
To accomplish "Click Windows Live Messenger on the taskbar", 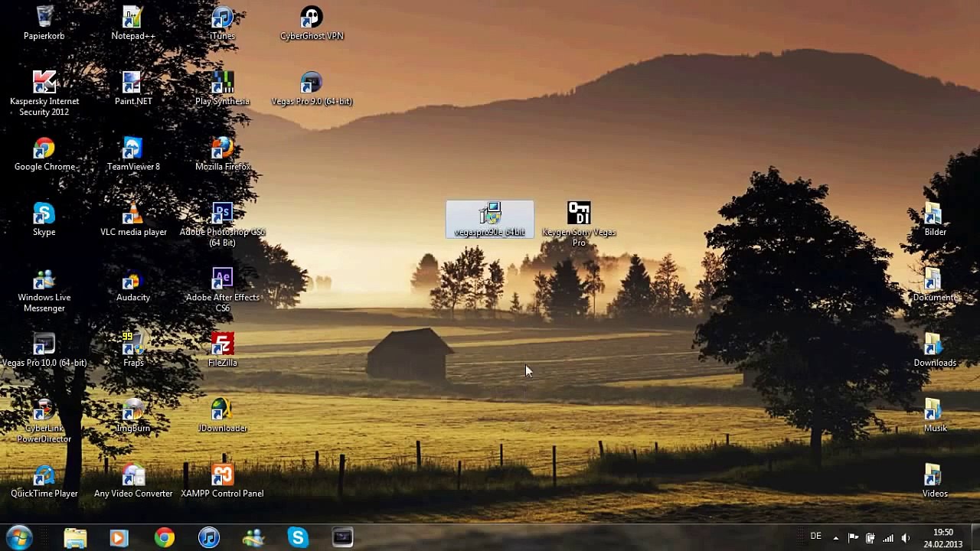I will [253, 538].
